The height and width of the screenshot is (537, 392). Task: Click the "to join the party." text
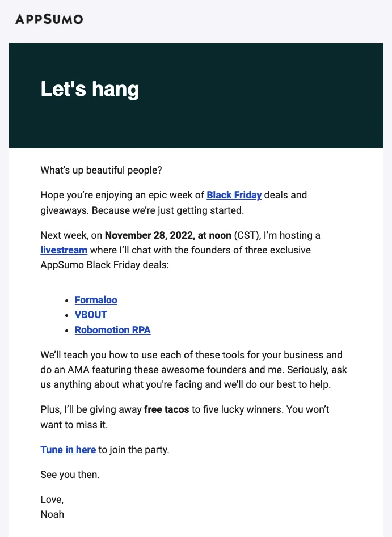coord(134,450)
